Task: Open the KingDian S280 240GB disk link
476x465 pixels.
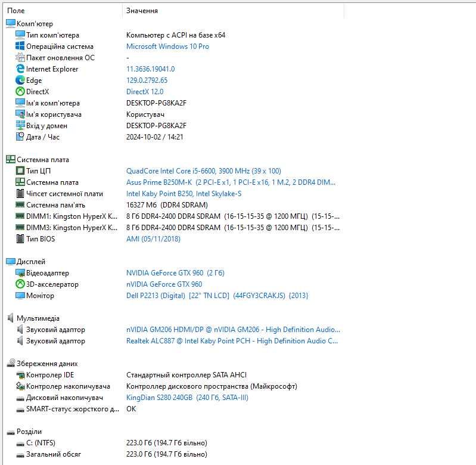Action: [x=187, y=397]
